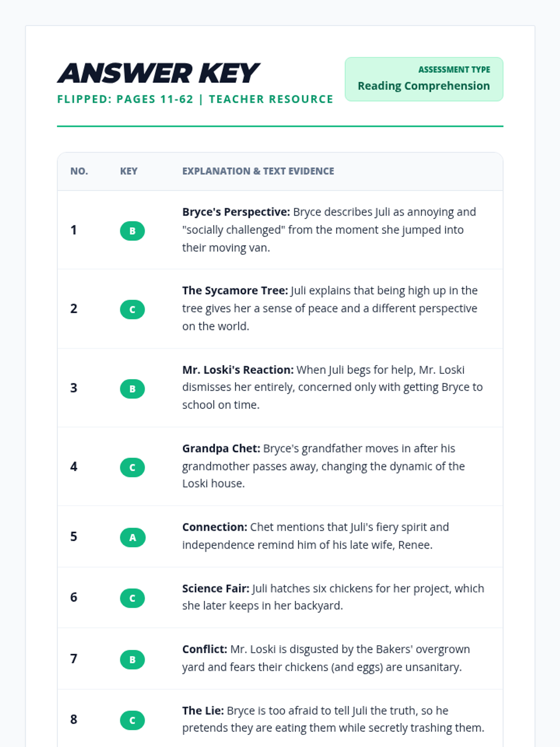Image resolution: width=560 pixels, height=747 pixels.
Task: Click the C key badge in row 8
Action: tap(132, 720)
